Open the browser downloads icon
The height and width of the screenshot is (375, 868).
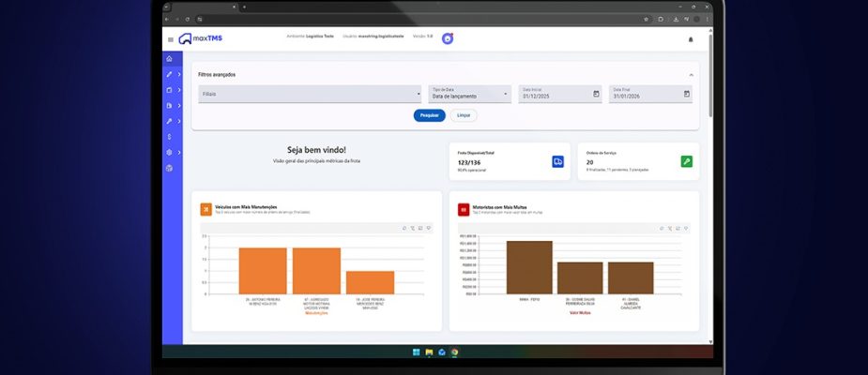click(676, 19)
